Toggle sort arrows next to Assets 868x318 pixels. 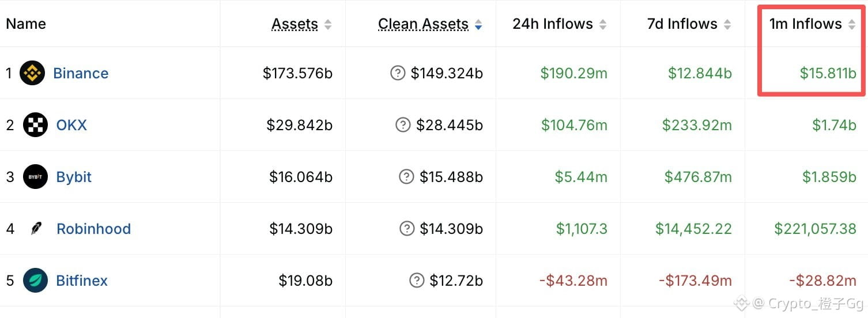pyautogui.click(x=328, y=24)
